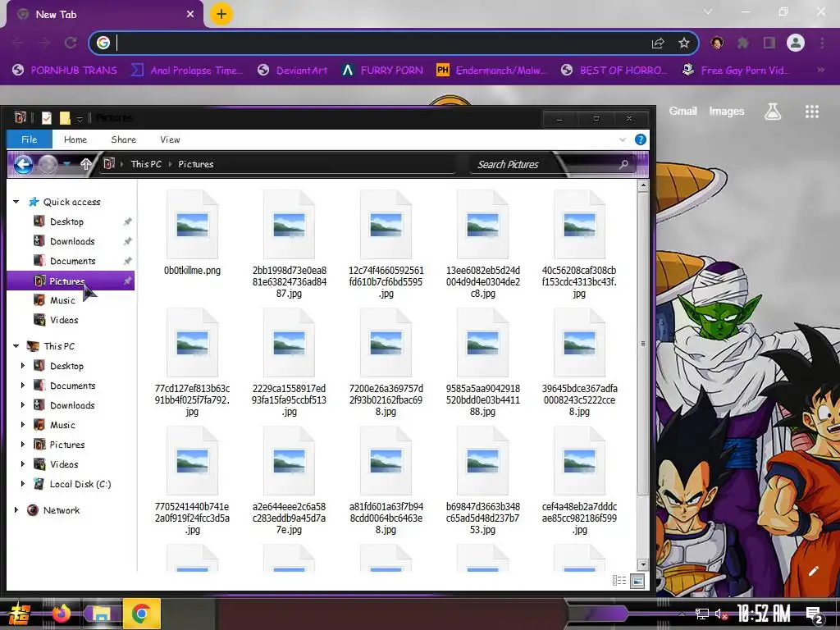The height and width of the screenshot is (630, 840).
Task: Open notification center icon
Action: [x=815, y=615]
